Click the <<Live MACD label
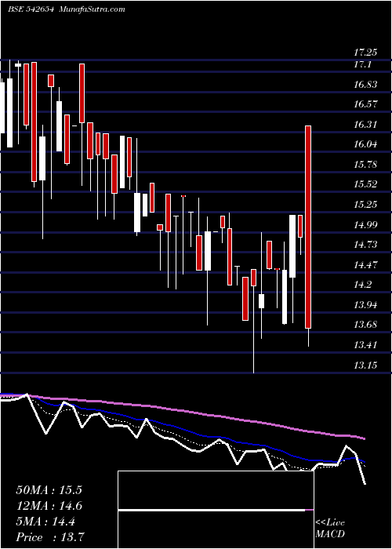Screen dimensions: 392x549 (330, 529)
